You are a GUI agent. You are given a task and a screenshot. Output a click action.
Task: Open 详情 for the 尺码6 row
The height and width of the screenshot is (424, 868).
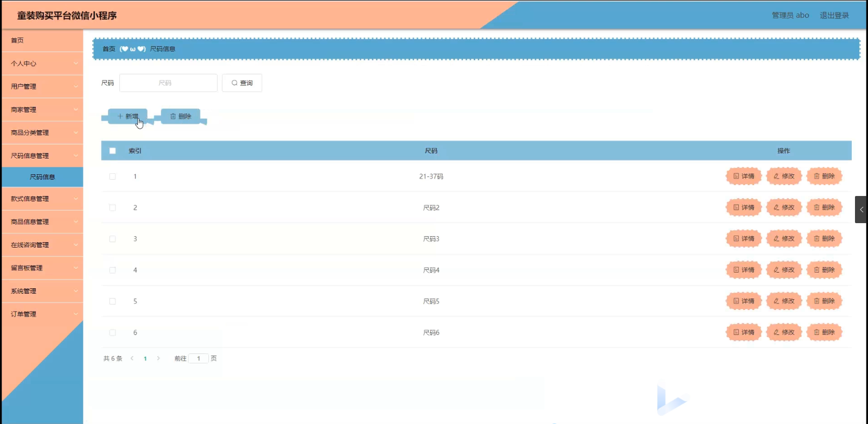744,332
